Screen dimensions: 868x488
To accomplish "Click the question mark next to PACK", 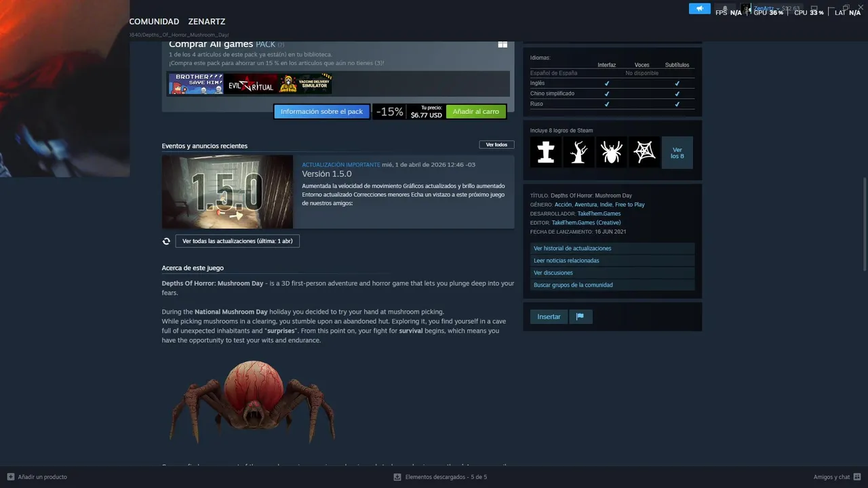I will click(281, 45).
